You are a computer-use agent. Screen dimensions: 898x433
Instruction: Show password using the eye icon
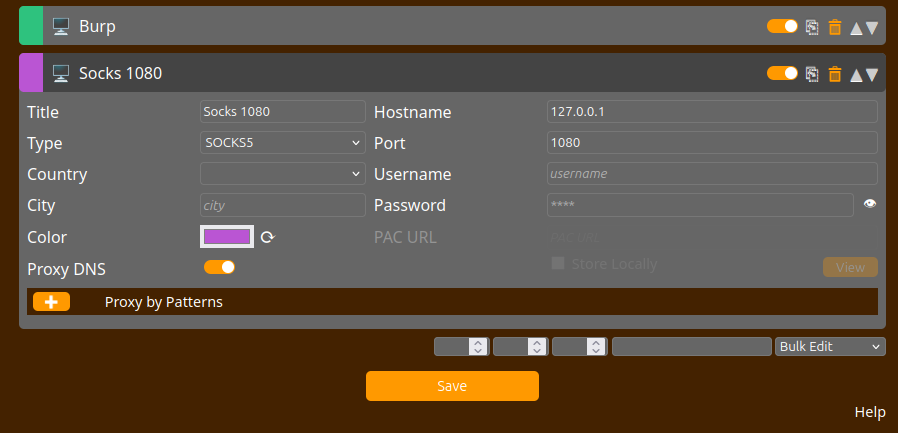(870, 204)
